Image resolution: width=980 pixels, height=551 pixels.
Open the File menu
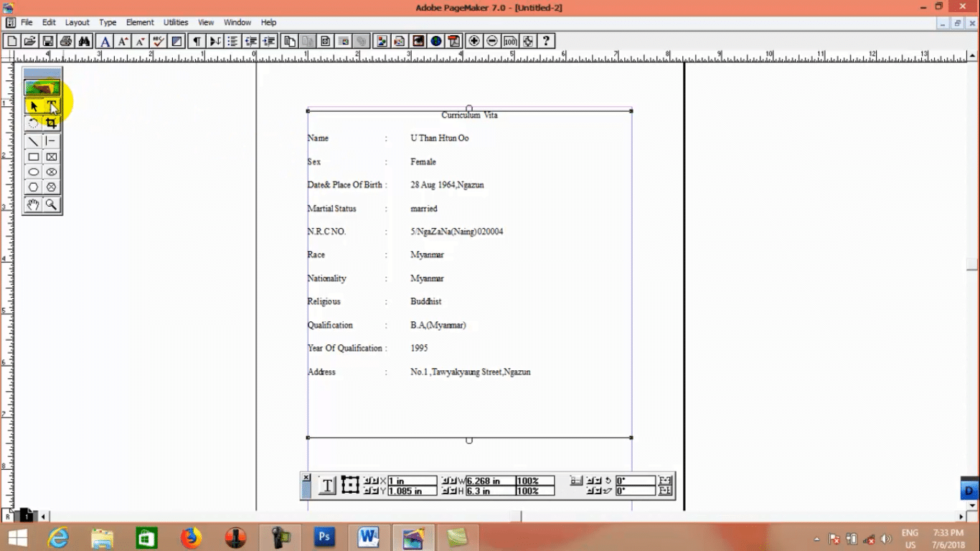coord(27,22)
